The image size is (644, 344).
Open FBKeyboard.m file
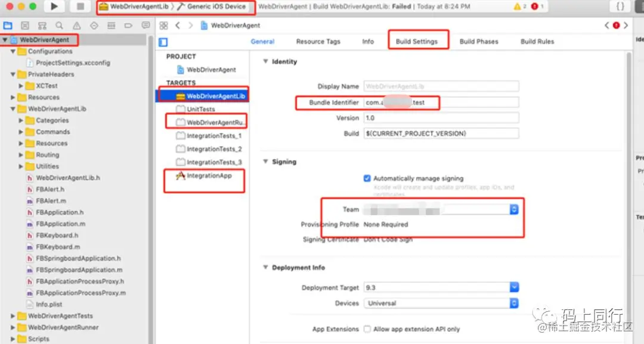point(58,247)
